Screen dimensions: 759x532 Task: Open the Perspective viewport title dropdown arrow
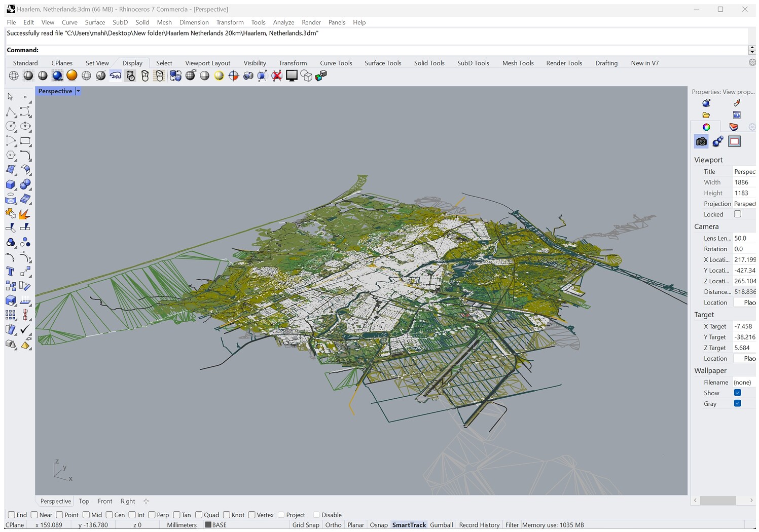point(78,91)
